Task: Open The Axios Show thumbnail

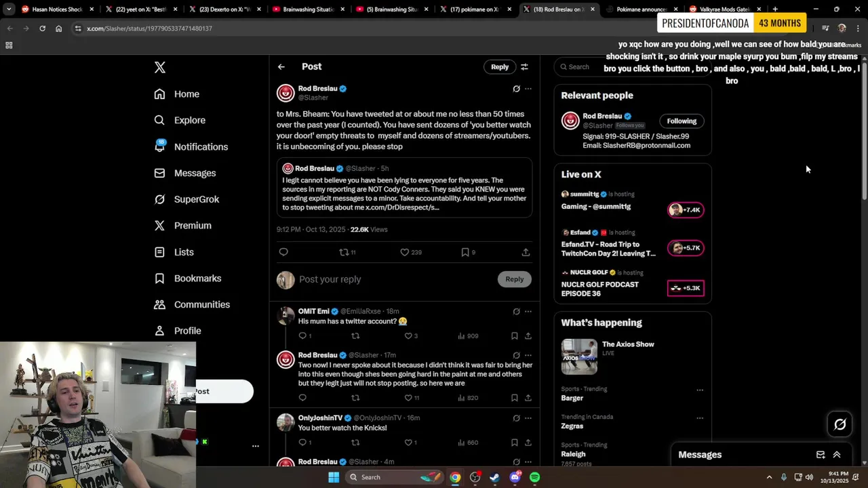Action: click(x=579, y=357)
